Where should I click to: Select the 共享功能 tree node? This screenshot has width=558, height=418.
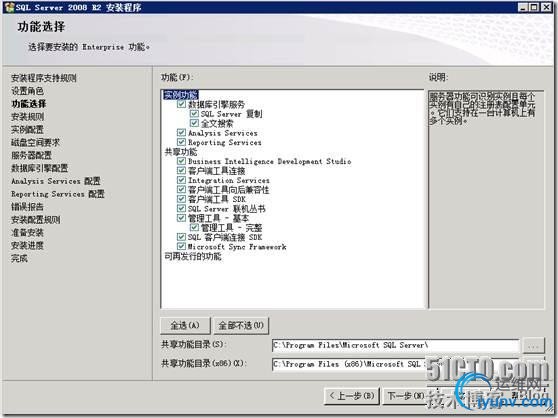180,152
